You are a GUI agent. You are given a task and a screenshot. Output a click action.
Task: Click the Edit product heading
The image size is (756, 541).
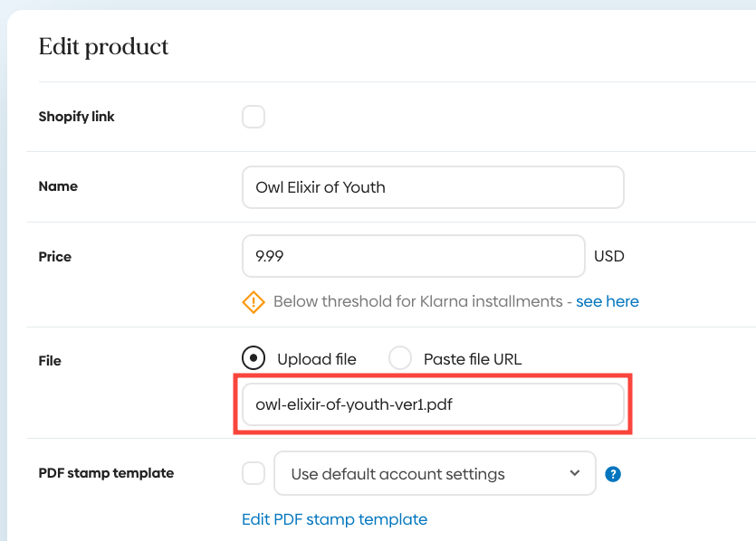tap(103, 47)
